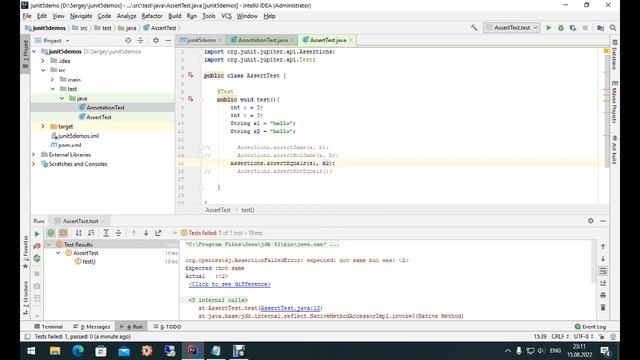The image size is (640, 360).
Task: Collapse the src folder
Action: 43,70
